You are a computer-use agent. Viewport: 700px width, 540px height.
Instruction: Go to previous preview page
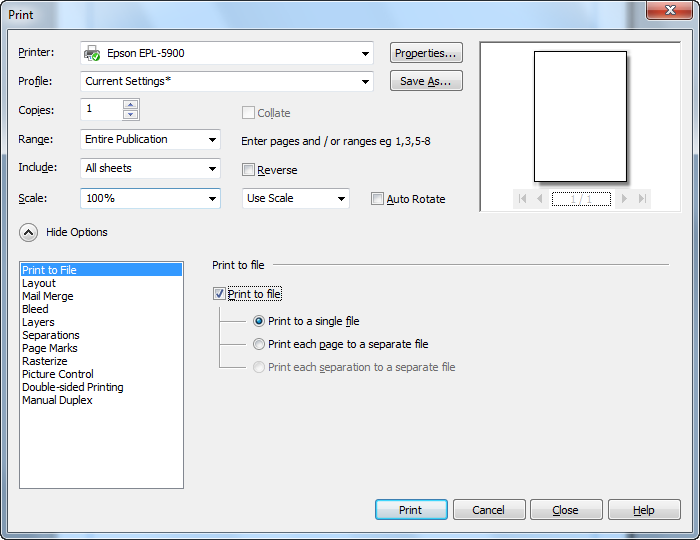(540, 199)
